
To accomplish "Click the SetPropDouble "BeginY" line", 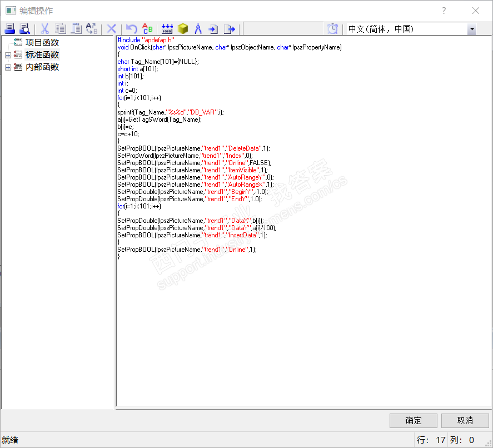I will [193, 192].
